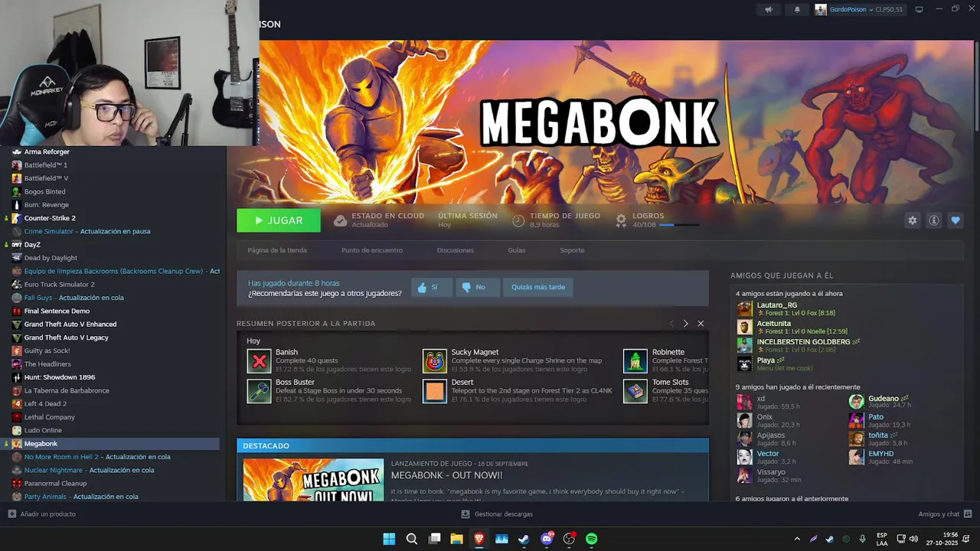Screen dimensions: 980x551
Task: Open Gestionar descargas
Action: click(497, 514)
